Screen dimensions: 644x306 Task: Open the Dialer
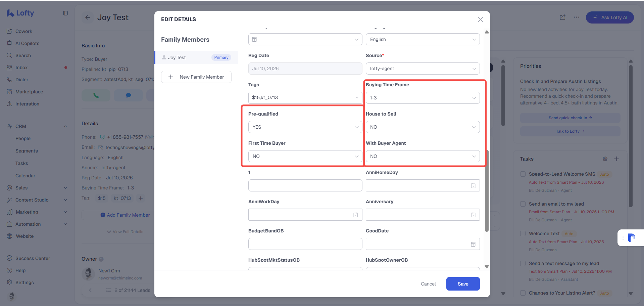[x=21, y=80]
